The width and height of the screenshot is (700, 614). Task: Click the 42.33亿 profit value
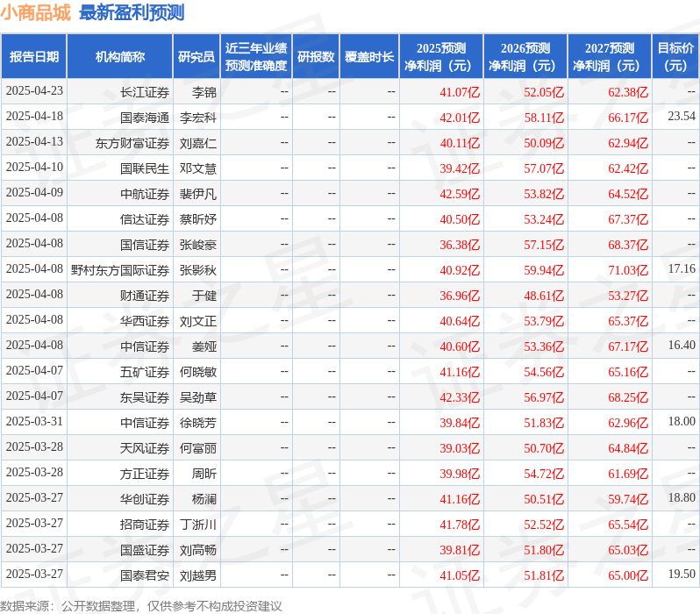460,398
